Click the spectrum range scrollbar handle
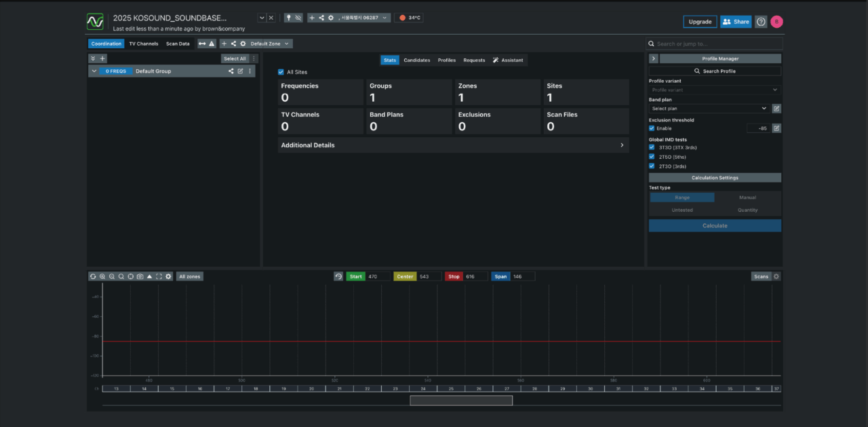The height and width of the screenshot is (427, 868). pos(461,401)
